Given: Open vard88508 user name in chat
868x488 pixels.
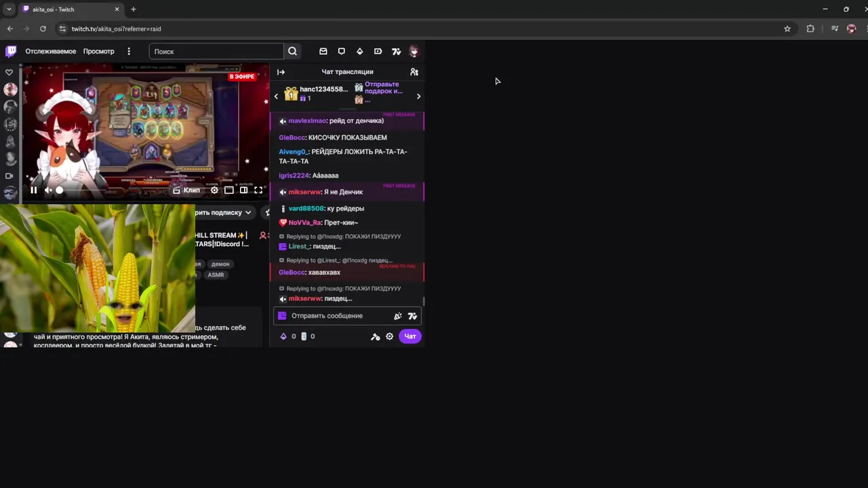Looking at the screenshot, I should (x=306, y=209).
